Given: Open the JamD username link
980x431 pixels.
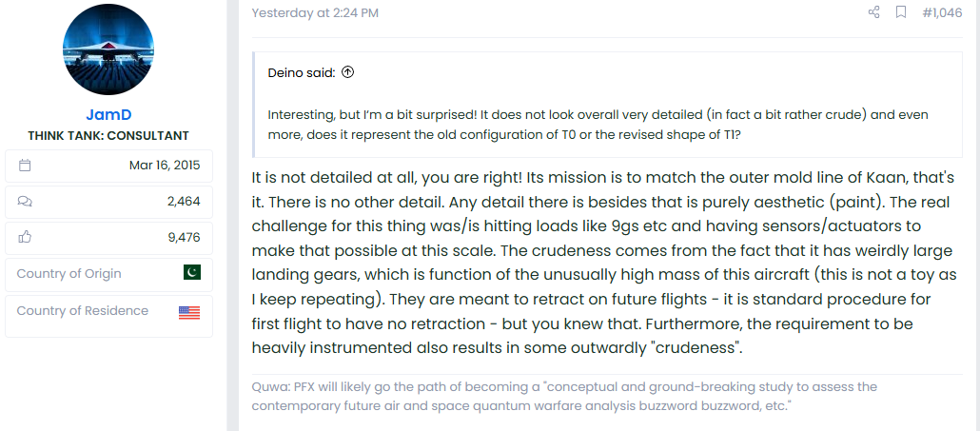Looking at the screenshot, I should click(108, 115).
